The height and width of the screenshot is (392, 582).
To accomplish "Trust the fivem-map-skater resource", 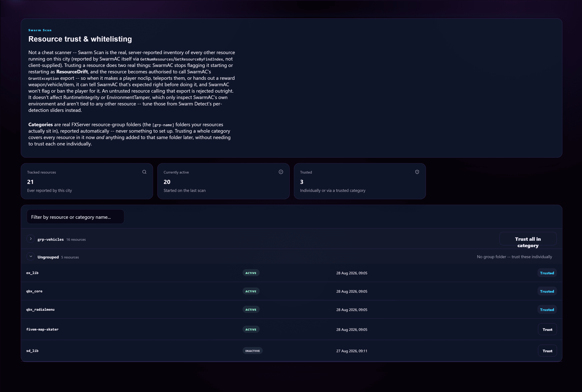I will [x=547, y=330].
